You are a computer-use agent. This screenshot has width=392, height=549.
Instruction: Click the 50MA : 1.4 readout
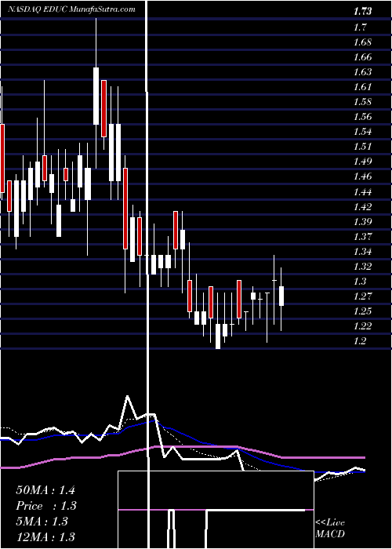(x=45, y=490)
